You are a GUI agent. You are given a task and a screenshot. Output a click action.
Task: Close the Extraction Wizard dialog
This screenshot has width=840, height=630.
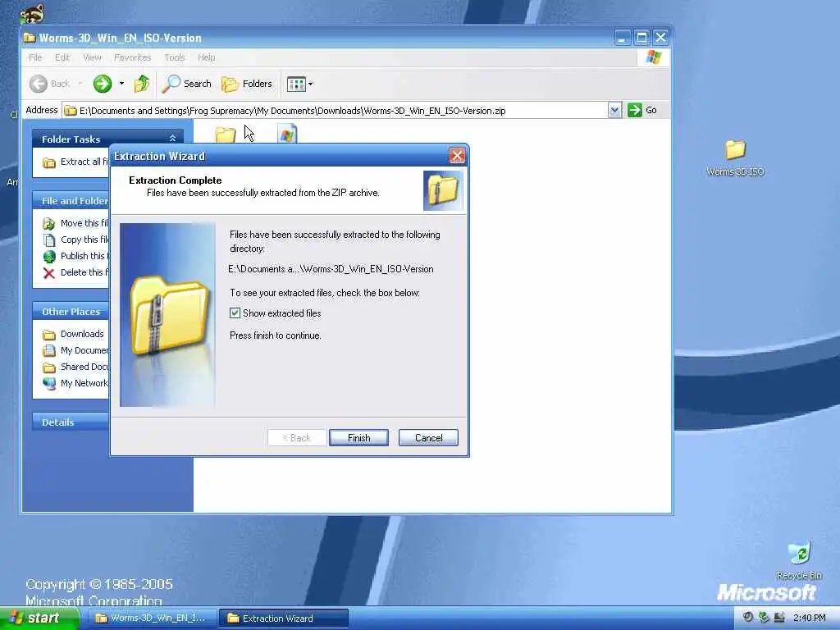457,156
